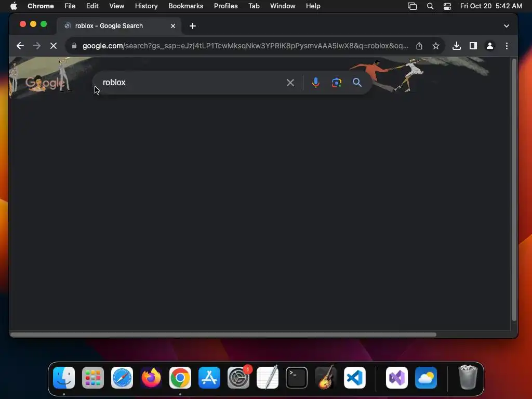The width and height of the screenshot is (532, 399).
Task: Open Launchpad from the Dock
Action: point(93,378)
